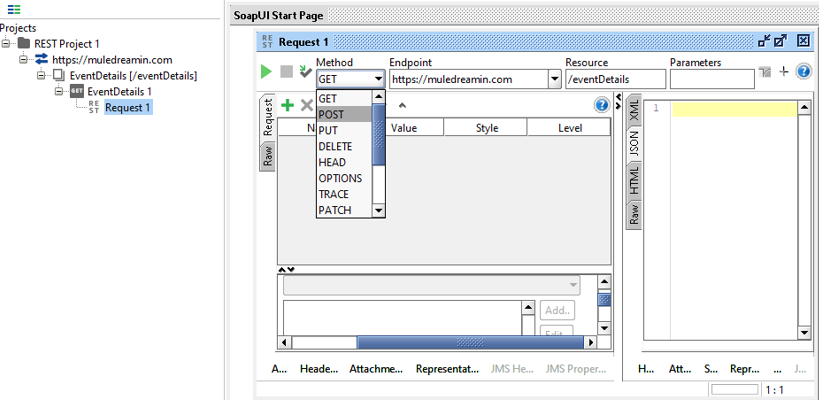Click the gray Cancel request stop icon
Image resolution: width=819 pixels, height=400 pixels.
tap(286, 72)
